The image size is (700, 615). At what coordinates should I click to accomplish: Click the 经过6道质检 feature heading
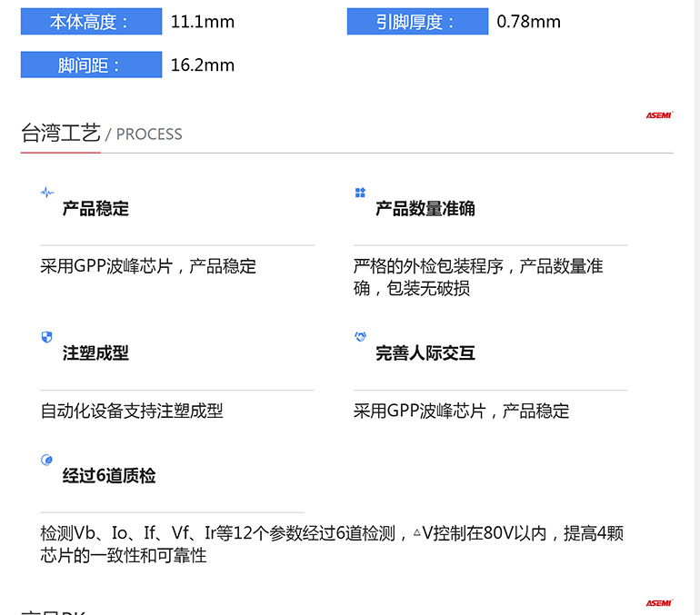pos(108,476)
